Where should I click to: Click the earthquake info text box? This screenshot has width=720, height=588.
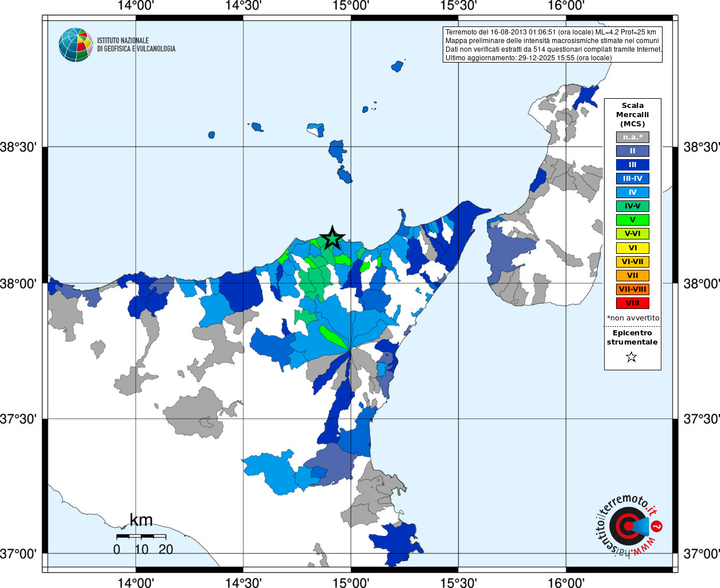(553, 45)
